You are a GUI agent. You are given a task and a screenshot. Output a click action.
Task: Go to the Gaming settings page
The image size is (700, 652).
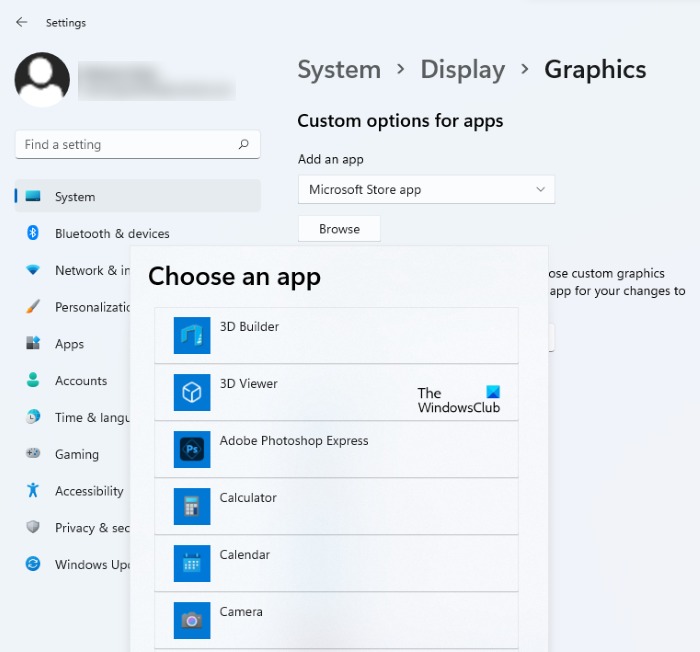coord(76,454)
